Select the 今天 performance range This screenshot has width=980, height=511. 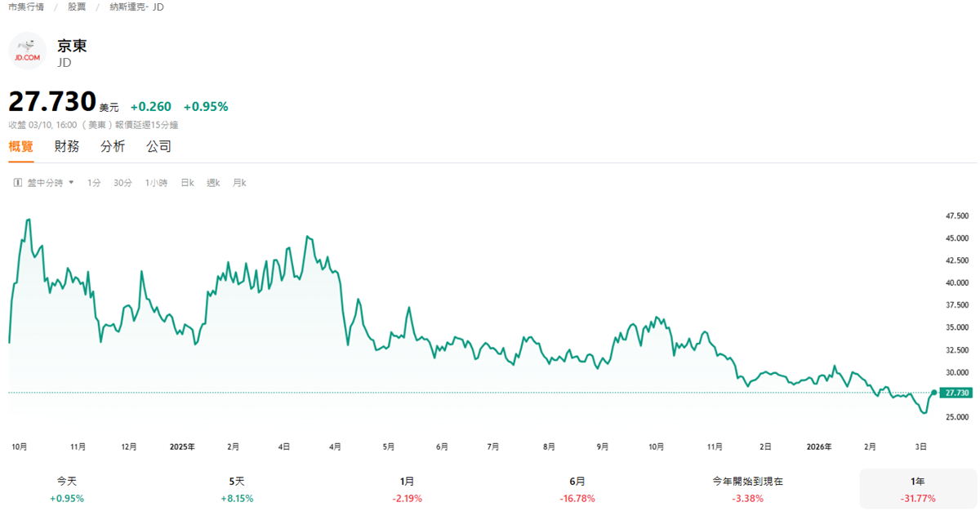67,490
